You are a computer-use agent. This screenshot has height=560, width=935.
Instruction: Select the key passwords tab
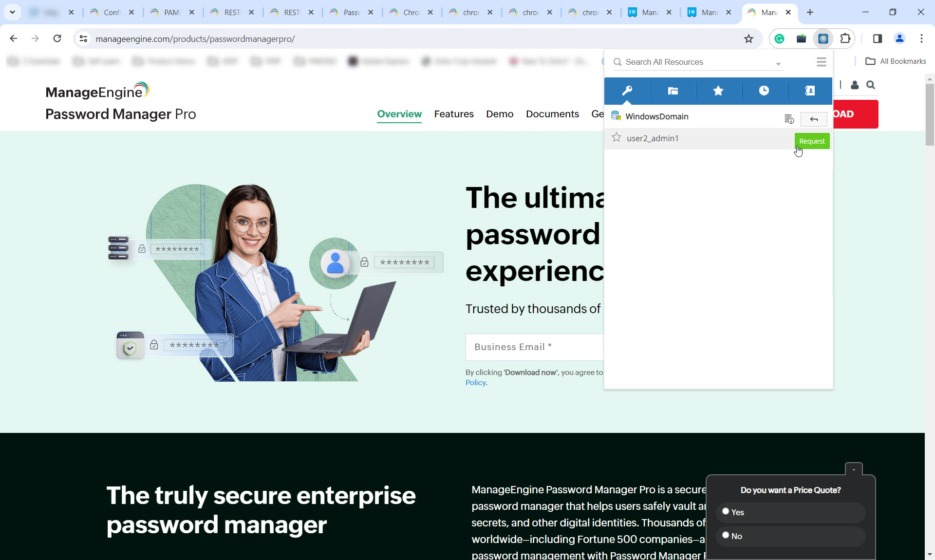click(x=627, y=91)
